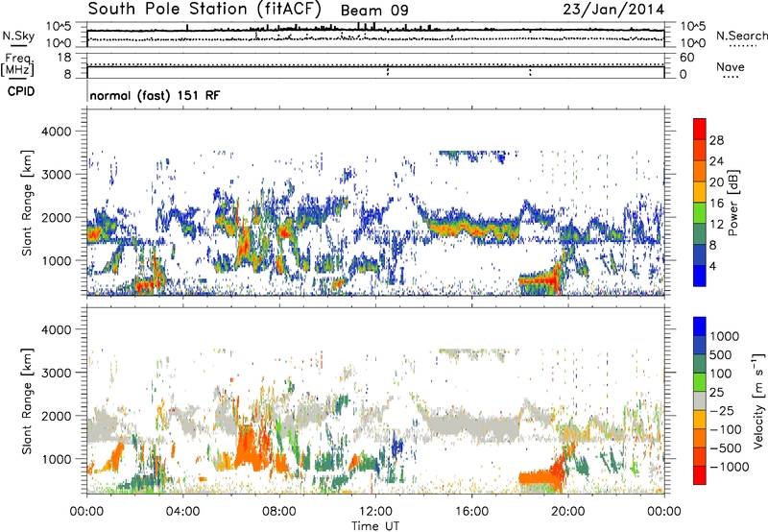Click the '-100' velocity colorbar tick
This screenshot has width=768, height=532.
coord(726,429)
